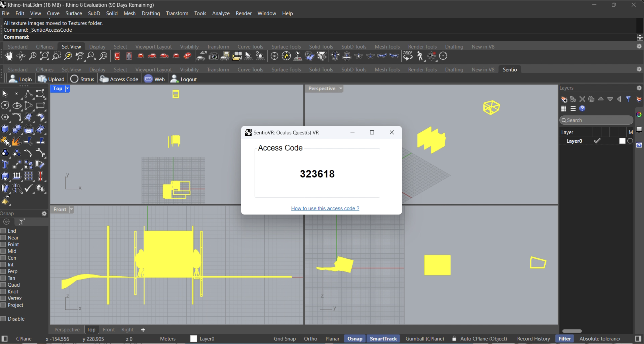Click the Boolean Union spheres icon

pyautogui.click(x=5, y=153)
